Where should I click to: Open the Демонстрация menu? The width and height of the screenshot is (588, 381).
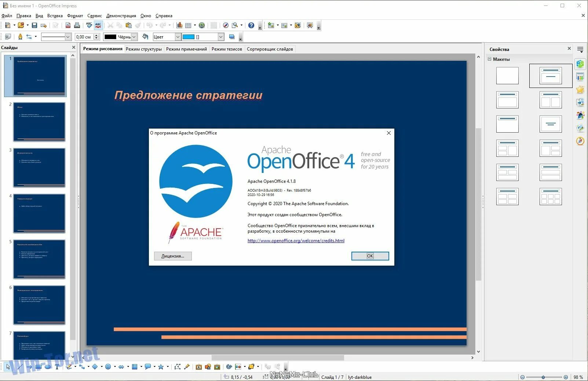[x=121, y=16]
